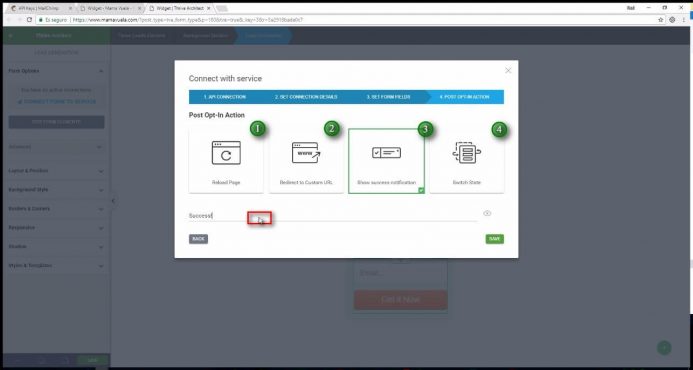693x370 pixels.
Task: Click the Success message input field
Action: point(333,216)
